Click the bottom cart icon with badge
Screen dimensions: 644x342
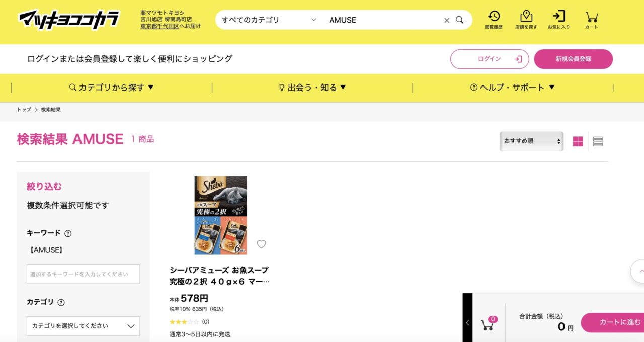488,324
